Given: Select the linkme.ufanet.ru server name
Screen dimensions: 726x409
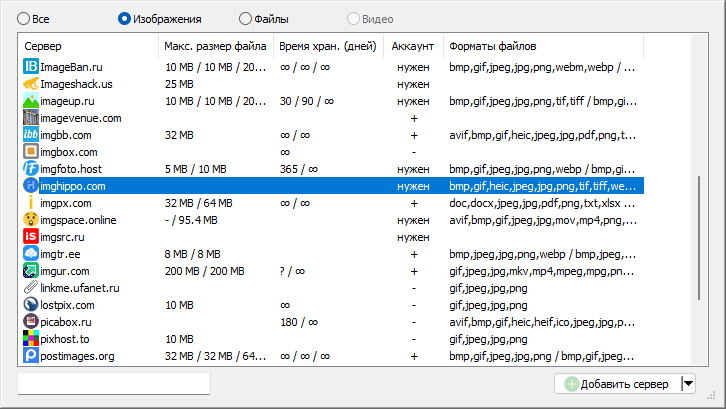Looking at the screenshot, I should (80, 288).
